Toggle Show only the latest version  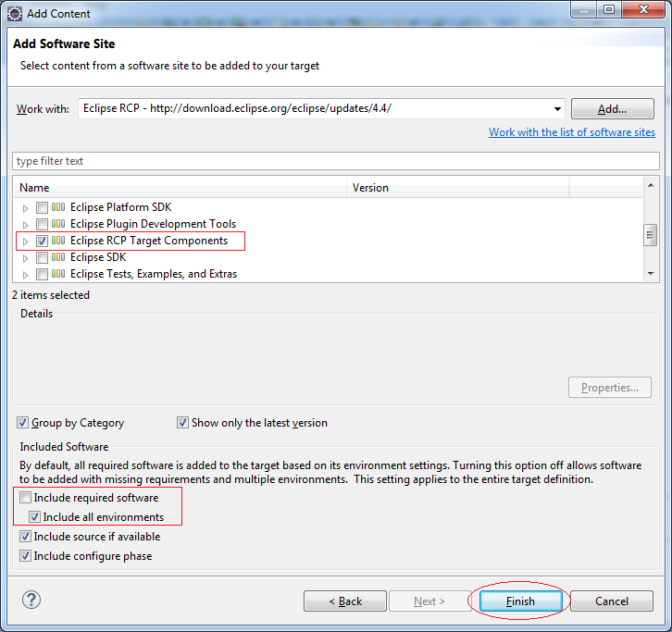click(x=182, y=423)
